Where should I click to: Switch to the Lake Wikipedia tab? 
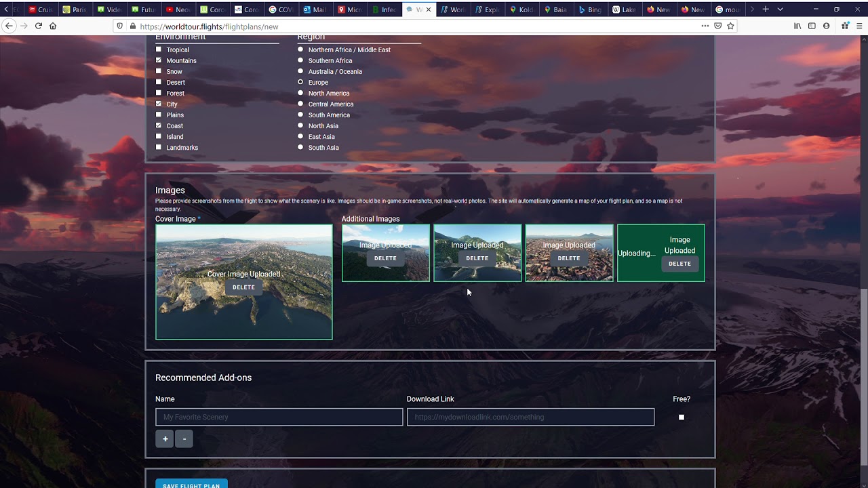click(625, 9)
